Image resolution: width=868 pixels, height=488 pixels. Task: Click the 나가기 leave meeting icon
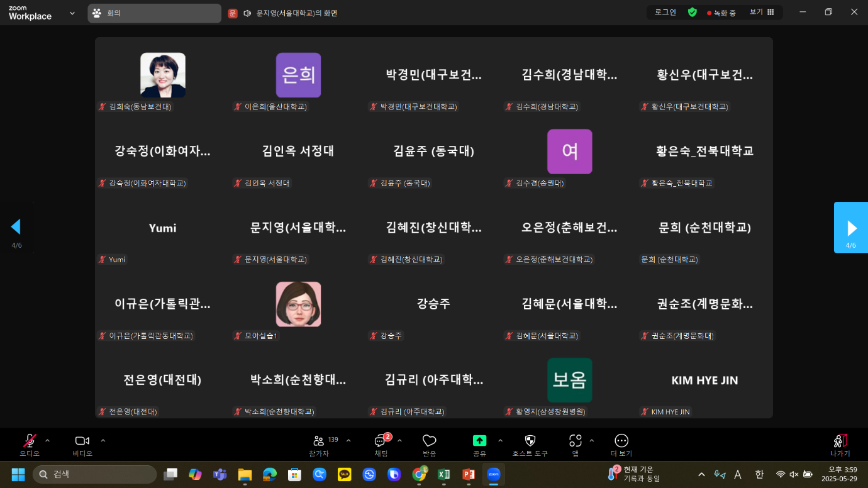pyautogui.click(x=840, y=441)
